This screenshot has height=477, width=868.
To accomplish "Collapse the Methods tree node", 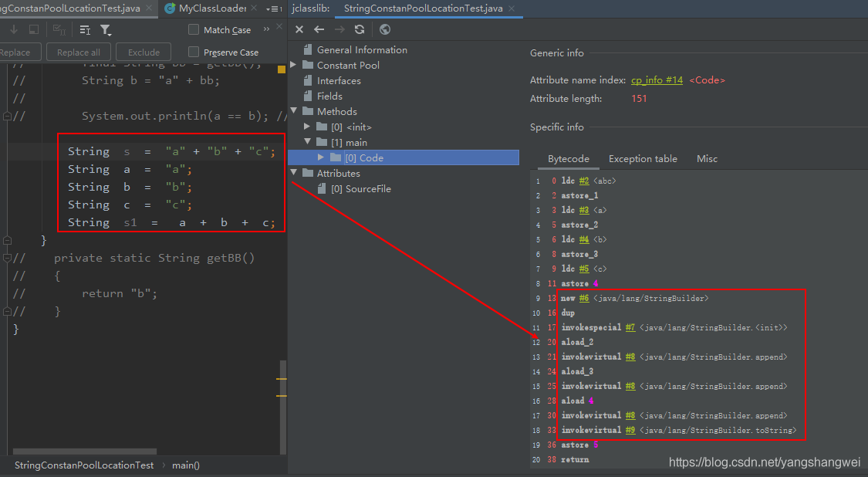I will click(x=294, y=111).
